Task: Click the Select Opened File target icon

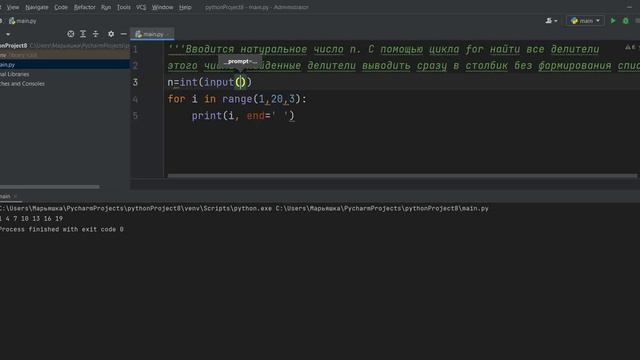Action: coord(71,34)
